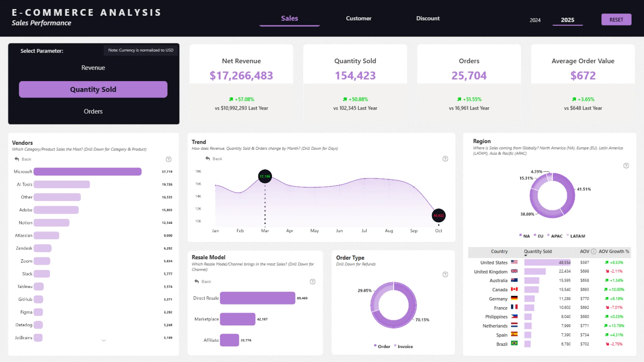Click the Vendors Back arrow icon
Image resolution: width=644 pixels, height=362 pixels.
17,159
